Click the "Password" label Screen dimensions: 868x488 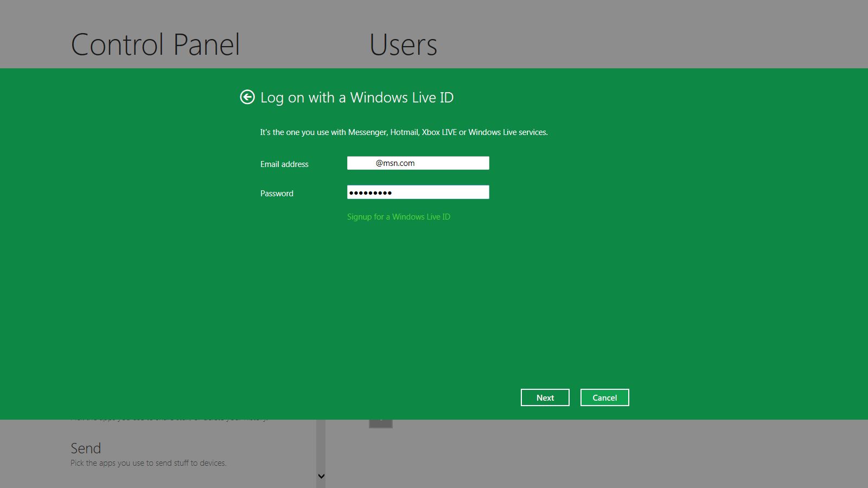click(x=277, y=194)
